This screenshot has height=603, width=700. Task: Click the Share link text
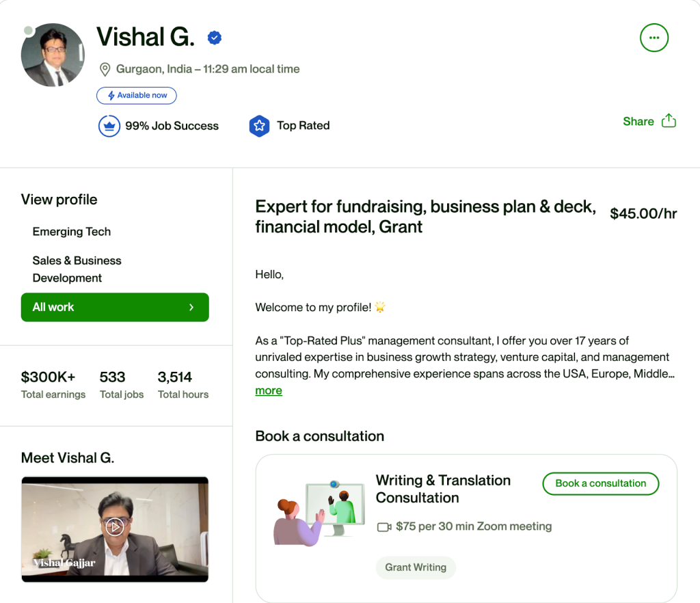[x=638, y=122]
